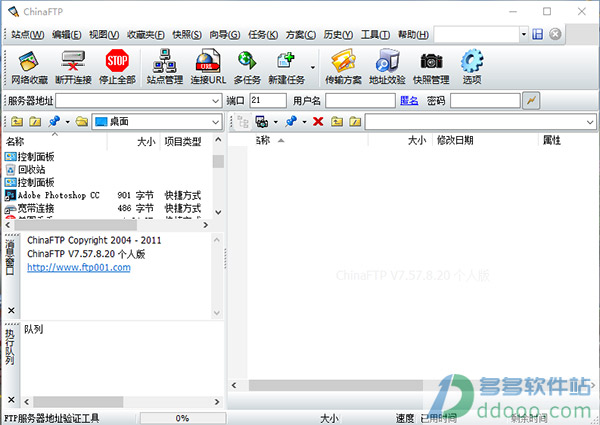Click the quick connect lightning button

(531, 101)
